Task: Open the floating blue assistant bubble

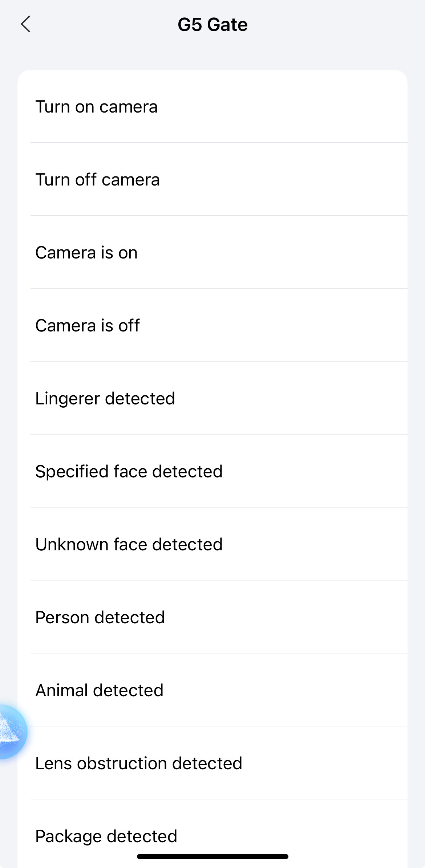Action: pos(11,732)
